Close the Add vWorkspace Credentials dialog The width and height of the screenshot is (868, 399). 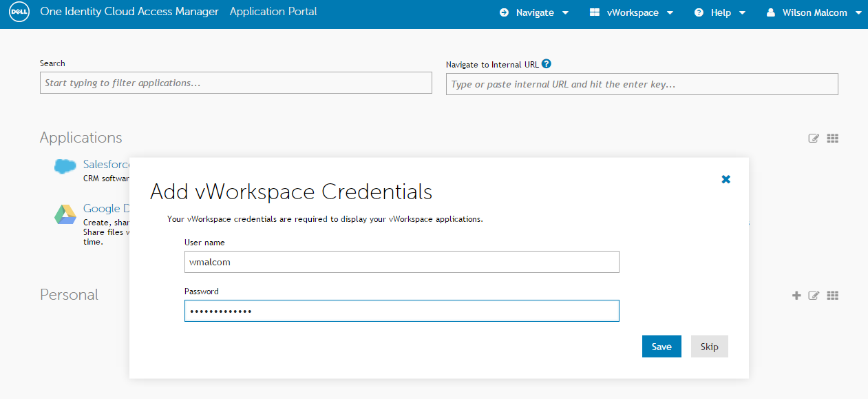pyautogui.click(x=726, y=179)
